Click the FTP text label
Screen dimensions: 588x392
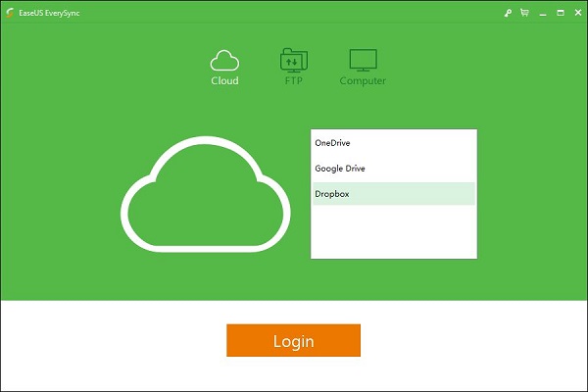[x=293, y=81]
